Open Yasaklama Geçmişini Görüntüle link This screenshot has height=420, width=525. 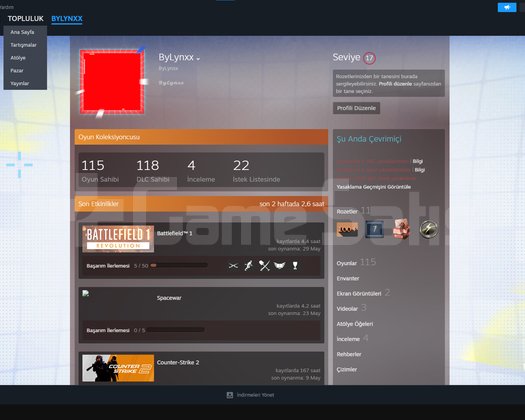tap(374, 187)
